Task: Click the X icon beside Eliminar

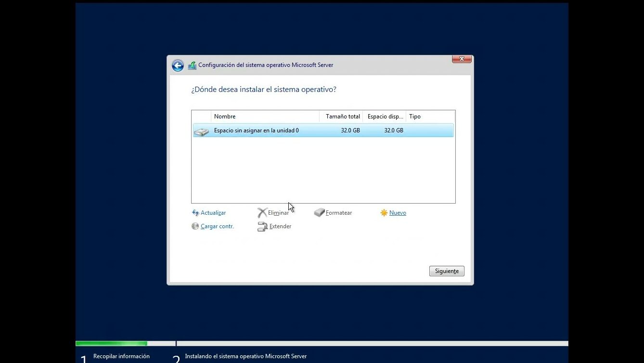Action: pos(262,213)
